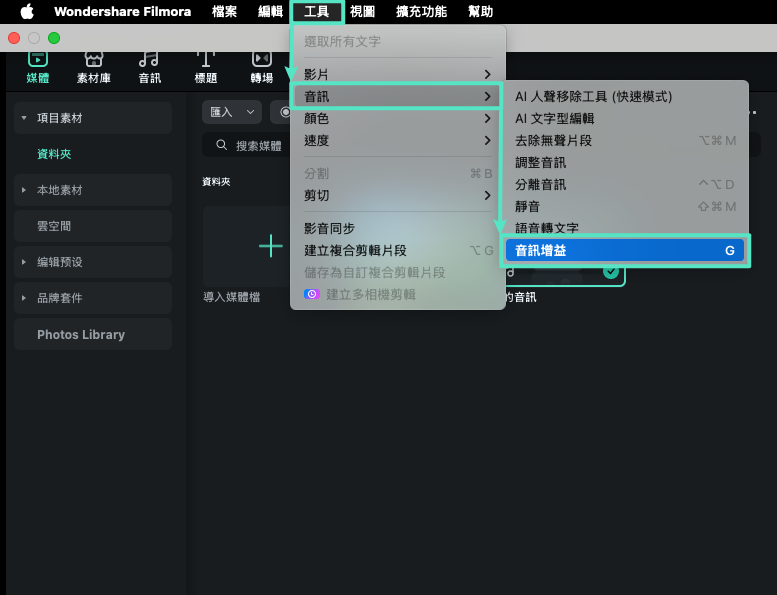Open the 標題 titles icon
The height and width of the screenshot is (595, 777).
(206, 59)
